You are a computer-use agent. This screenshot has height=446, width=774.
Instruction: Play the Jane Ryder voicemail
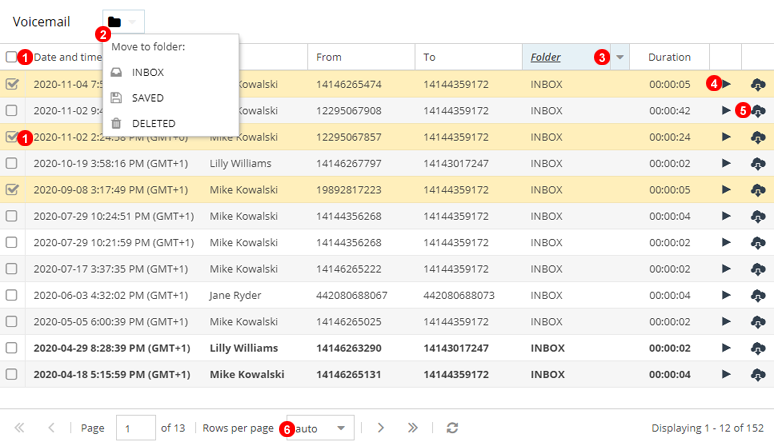pyautogui.click(x=726, y=295)
